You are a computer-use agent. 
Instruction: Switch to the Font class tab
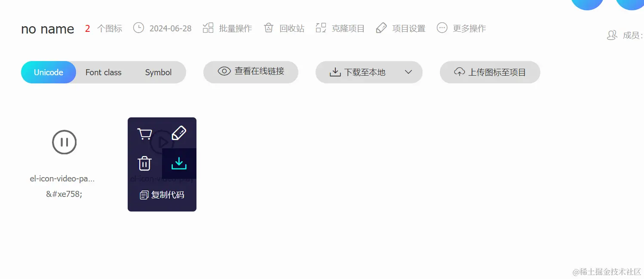pos(104,72)
